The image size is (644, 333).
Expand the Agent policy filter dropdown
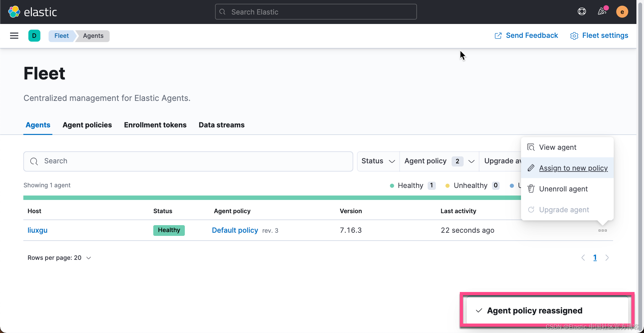(x=439, y=161)
